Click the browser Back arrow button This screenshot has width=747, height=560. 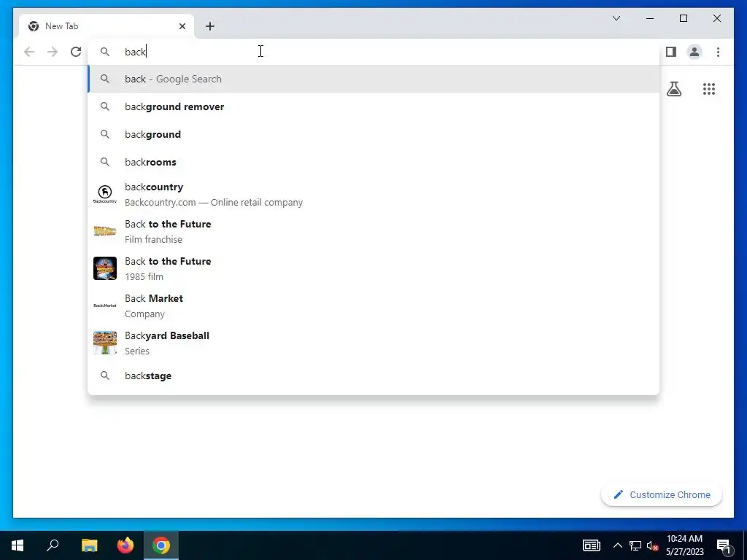(x=29, y=52)
